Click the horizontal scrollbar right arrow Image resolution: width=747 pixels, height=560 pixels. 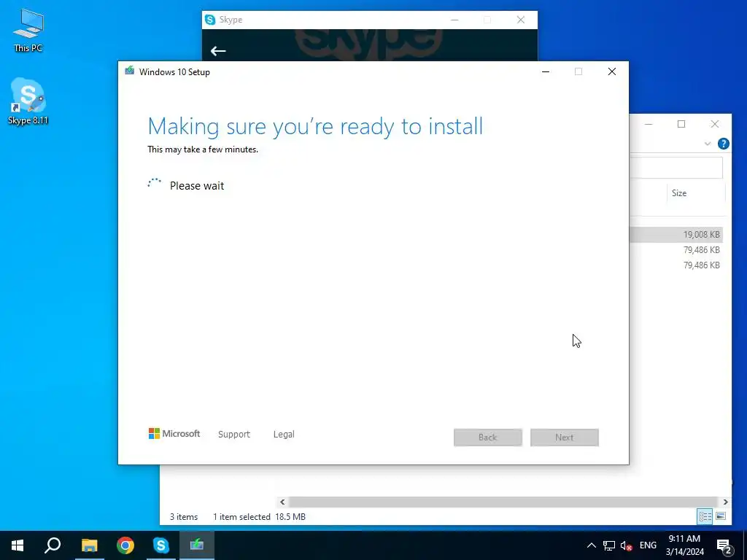click(x=725, y=502)
